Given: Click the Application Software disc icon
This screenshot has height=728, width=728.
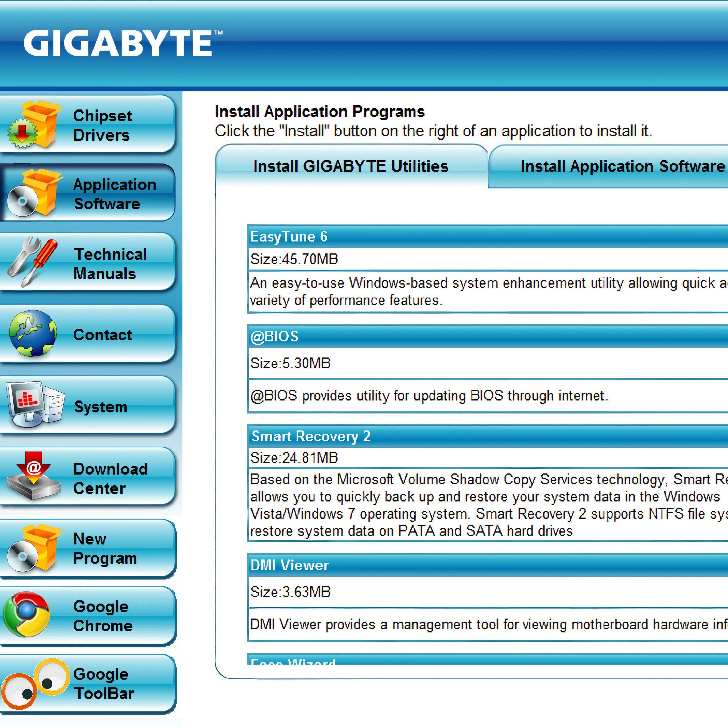Looking at the screenshot, I should click(35, 192).
